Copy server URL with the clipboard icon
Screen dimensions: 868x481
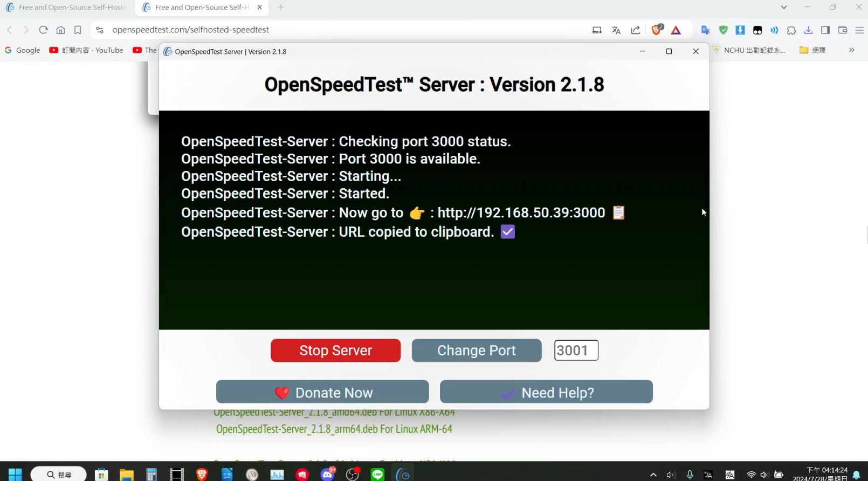click(618, 212)
